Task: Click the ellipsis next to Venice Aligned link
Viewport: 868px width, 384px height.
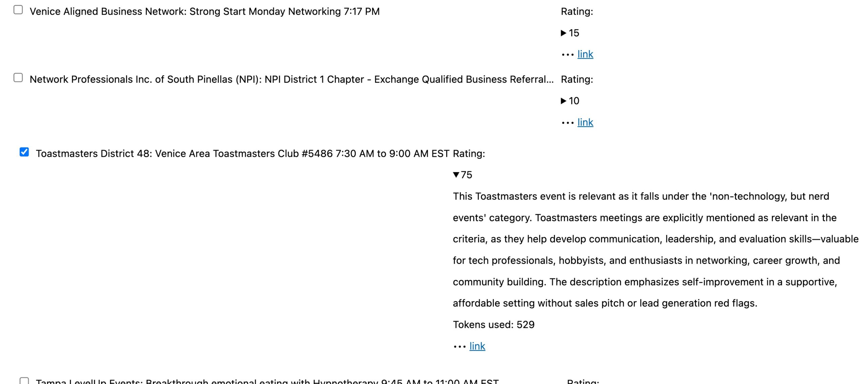Action: pyautogui.click(x=567, y=55)
